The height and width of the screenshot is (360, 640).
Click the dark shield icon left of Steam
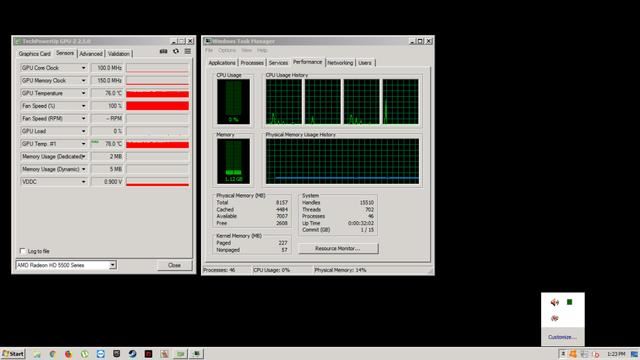(x=116, y=354)
